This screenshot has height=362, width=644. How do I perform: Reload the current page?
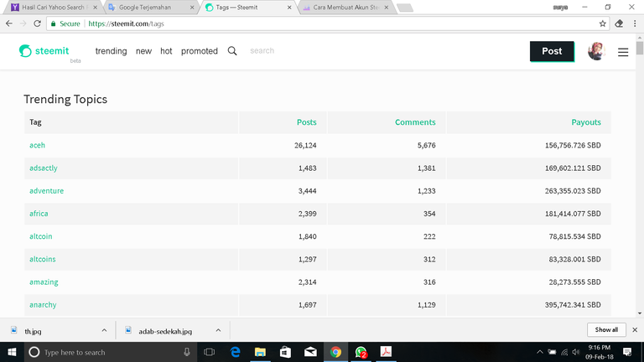tap(38, 23)
